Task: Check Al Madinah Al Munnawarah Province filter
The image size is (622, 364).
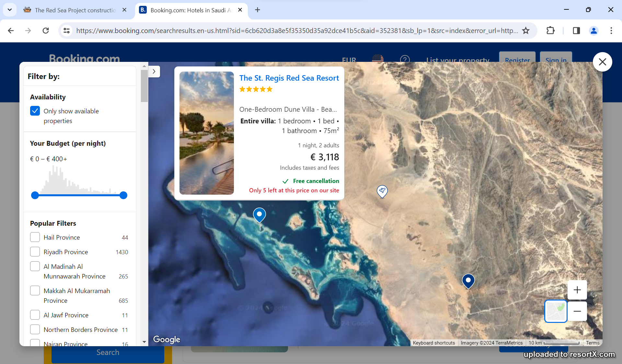Action: 35,266
